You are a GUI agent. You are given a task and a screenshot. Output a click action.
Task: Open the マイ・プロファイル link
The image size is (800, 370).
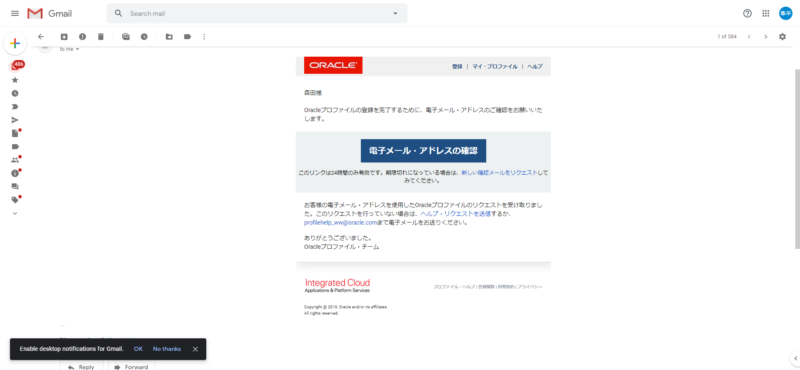tap(494, 67)
